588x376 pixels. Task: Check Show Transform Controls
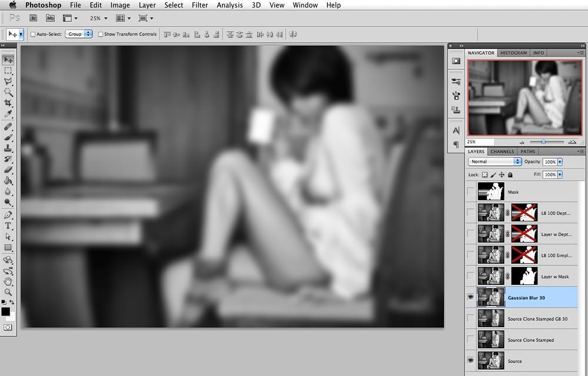101,34
